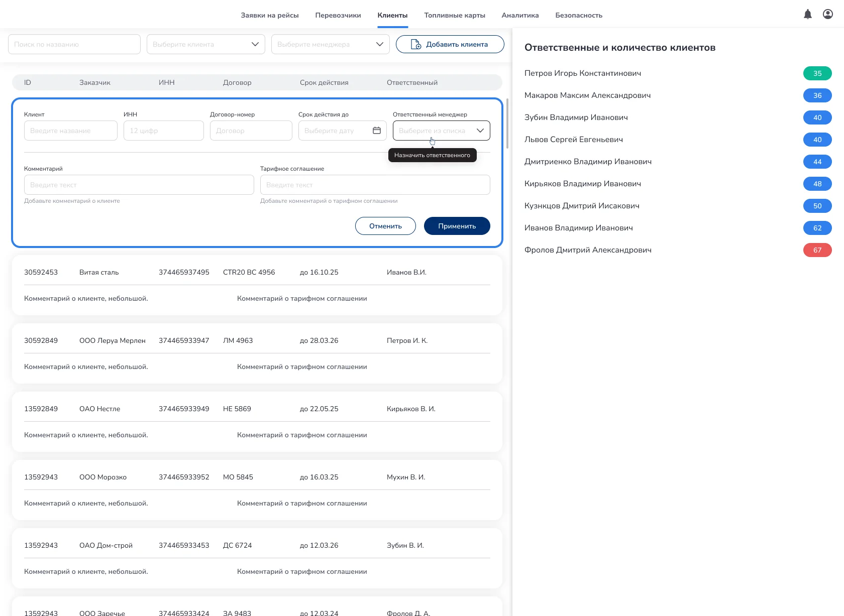Viewport: 844px width, 616px height.
Task: Click ИНН 374465933947 cell
Action: tap(184, 340)
